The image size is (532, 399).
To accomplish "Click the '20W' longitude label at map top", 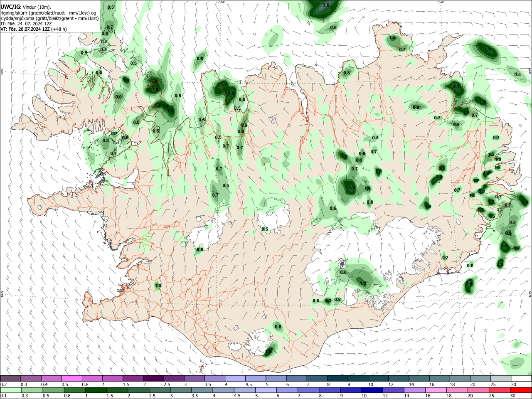I will (x=221, y=2).
